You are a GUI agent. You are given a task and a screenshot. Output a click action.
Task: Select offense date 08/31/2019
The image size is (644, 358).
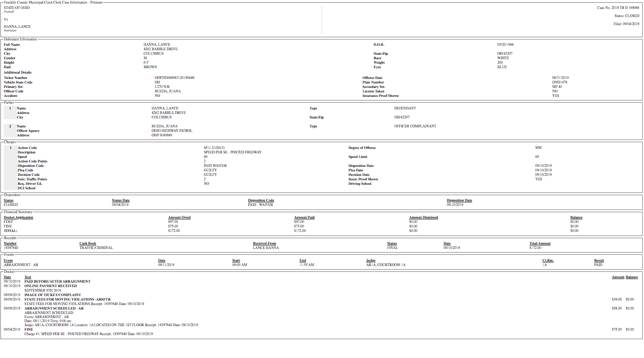pyautogui.click(x=560, y=78)
